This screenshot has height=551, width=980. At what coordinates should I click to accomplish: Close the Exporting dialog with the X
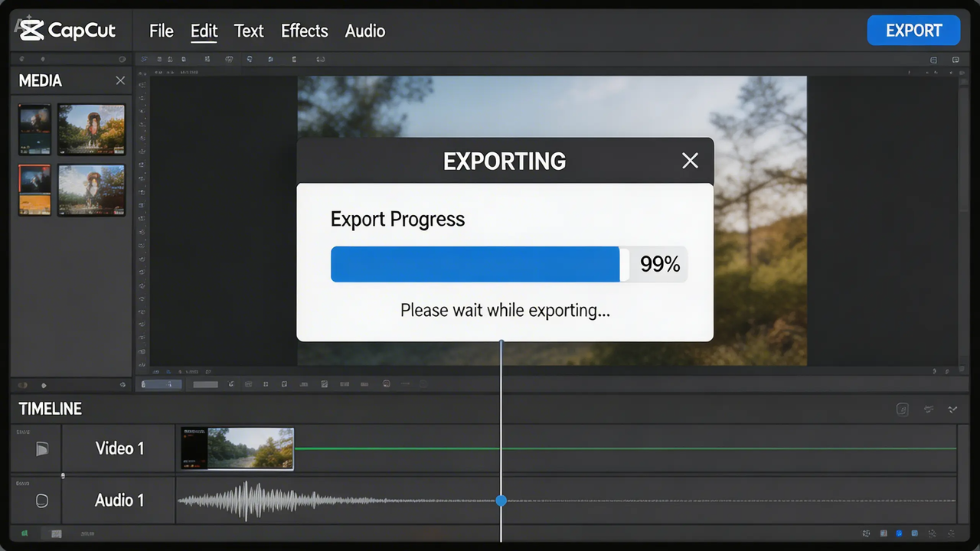690,161
